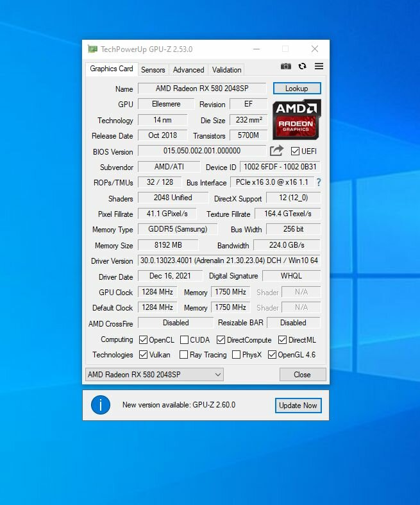Switch to the Graphics Card tab
This screenshot has width=420, height=505.
click(112, 69)
